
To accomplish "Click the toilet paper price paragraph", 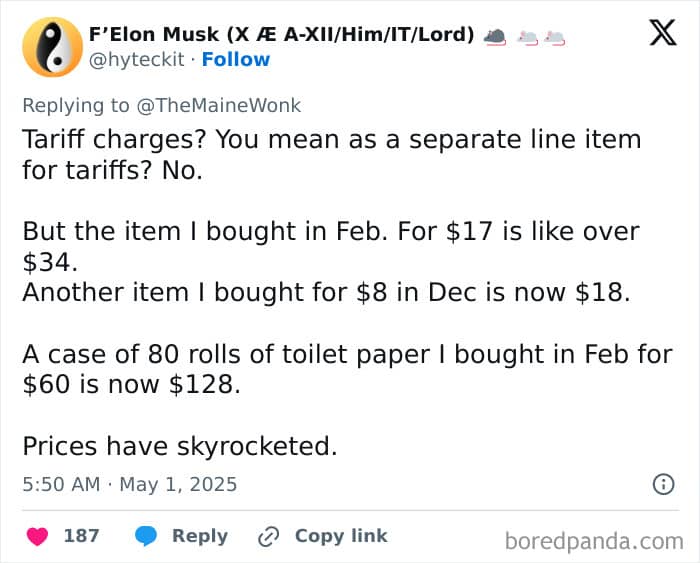I will pyautogui.click(x=347, y=369).
